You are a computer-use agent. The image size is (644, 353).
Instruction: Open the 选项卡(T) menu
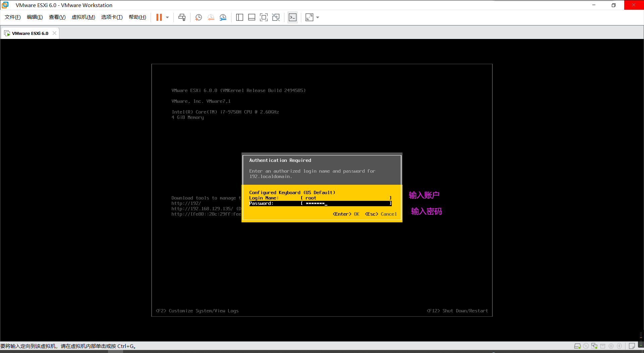tap(112, 17)
